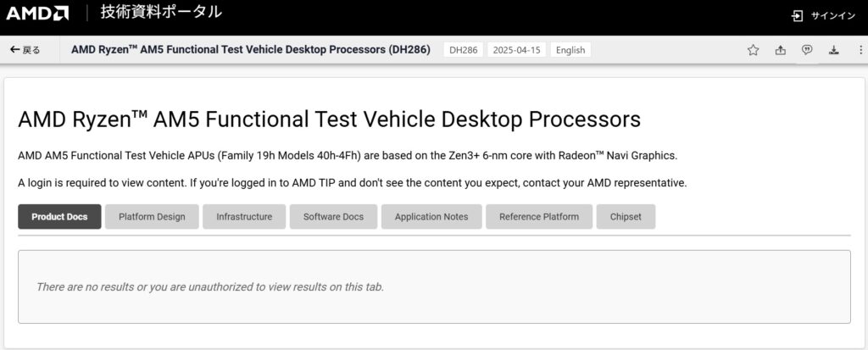The width and height of the screenshot is (868, 350).
Task: Switch to Software Docs tab
Action: pos(333,217)
